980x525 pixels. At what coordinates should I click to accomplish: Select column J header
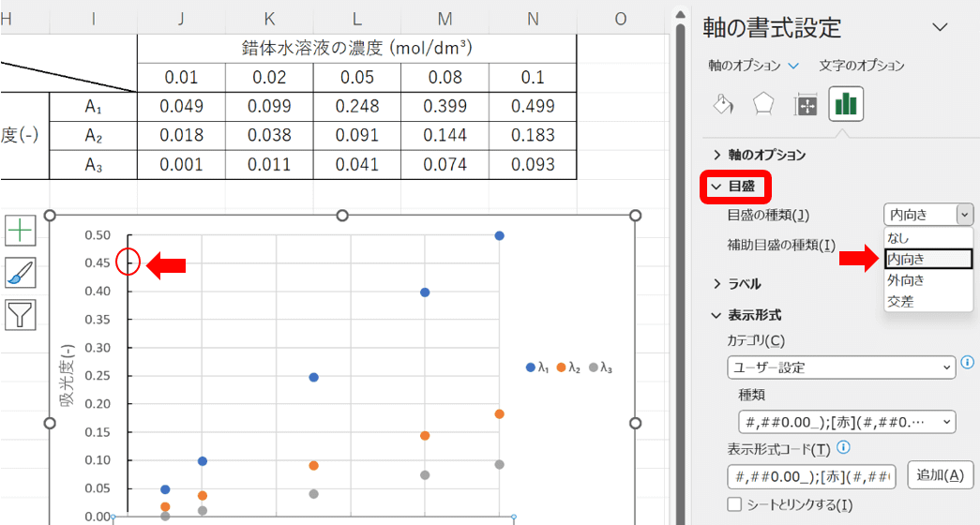(181, 19)
